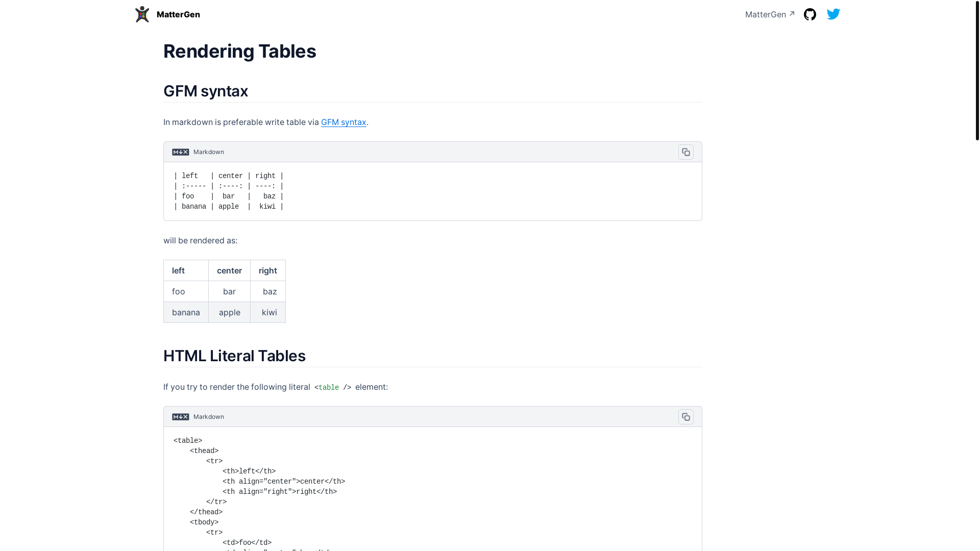
Task: Copy the GFM table code block
Action: point(686,152)
